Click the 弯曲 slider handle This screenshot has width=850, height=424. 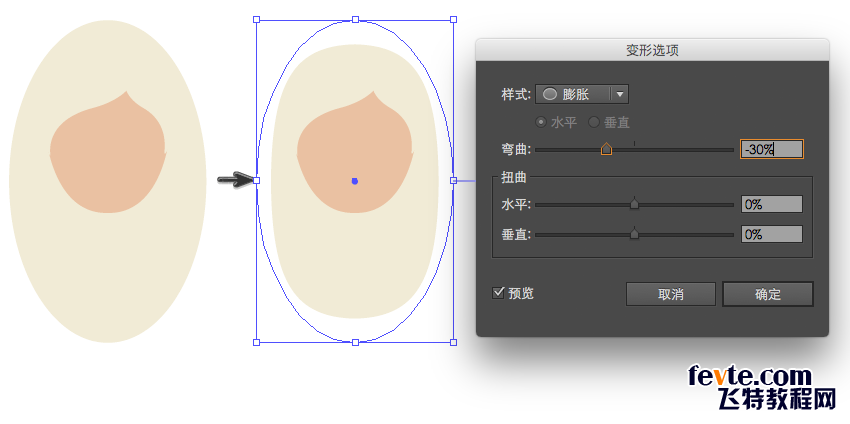coord(606,149)
